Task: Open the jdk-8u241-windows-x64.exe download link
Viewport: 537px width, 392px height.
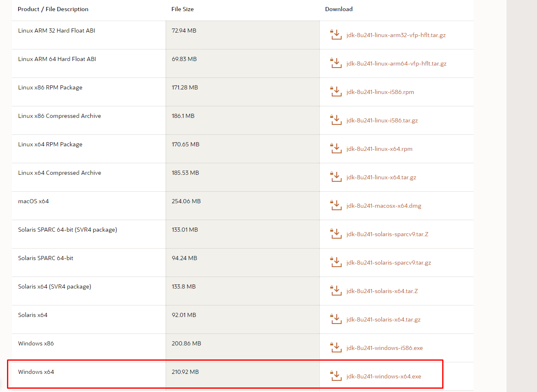Action: [383, 376]
